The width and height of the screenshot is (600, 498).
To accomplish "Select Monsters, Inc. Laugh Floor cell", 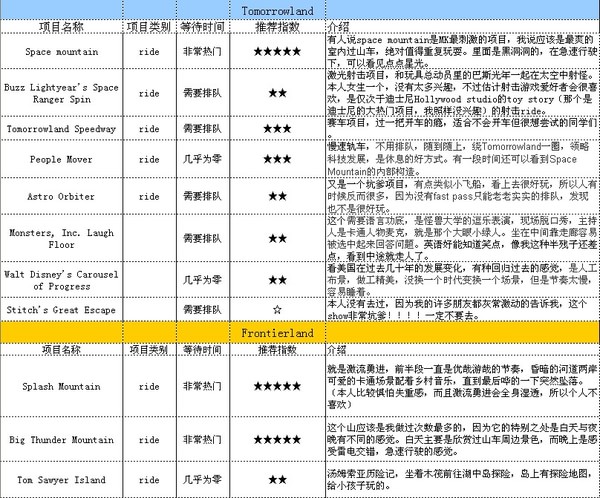I will click(62, 238).
